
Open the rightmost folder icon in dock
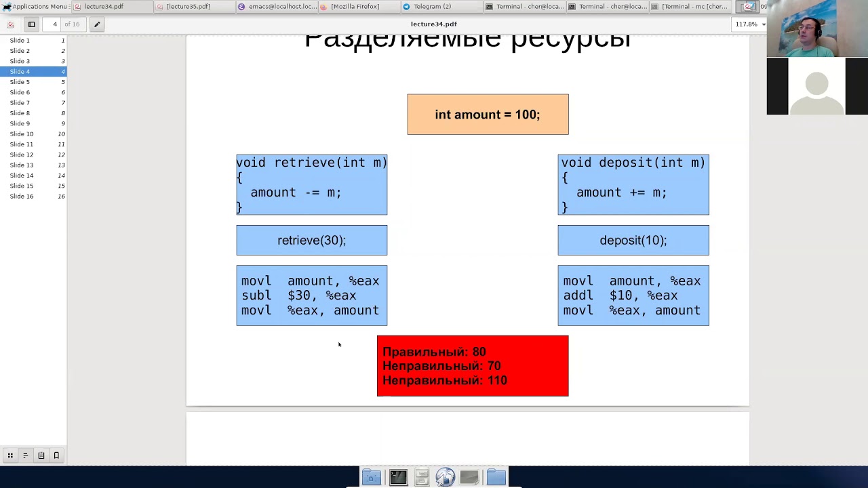pos(496,477)
